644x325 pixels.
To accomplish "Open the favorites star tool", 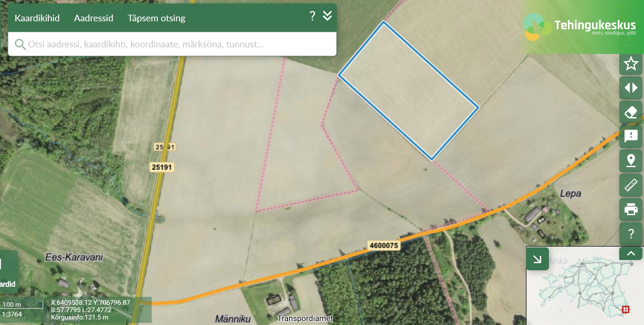I will pyautogui.click(x=631, y=64).
